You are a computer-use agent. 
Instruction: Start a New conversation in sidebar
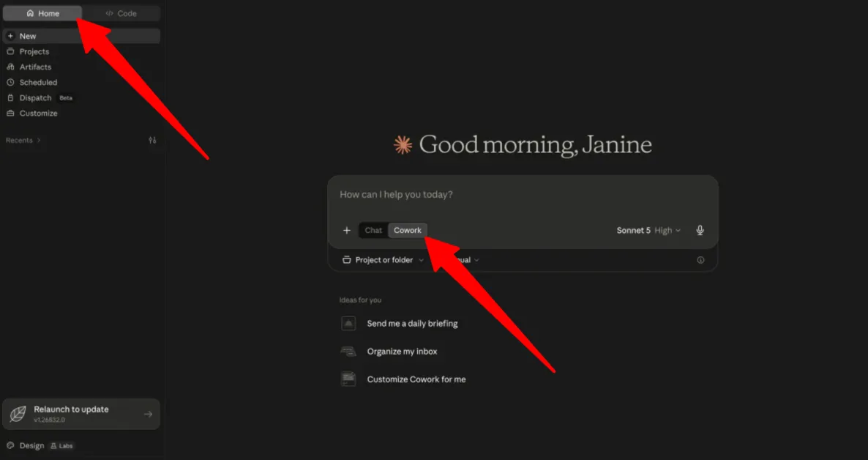tap(81, 36)
